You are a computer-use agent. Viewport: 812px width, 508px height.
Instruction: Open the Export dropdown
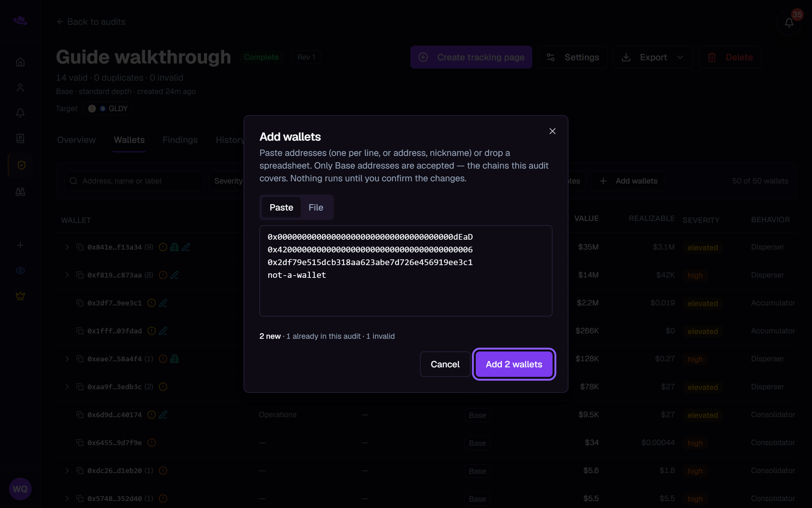(653, 57)
